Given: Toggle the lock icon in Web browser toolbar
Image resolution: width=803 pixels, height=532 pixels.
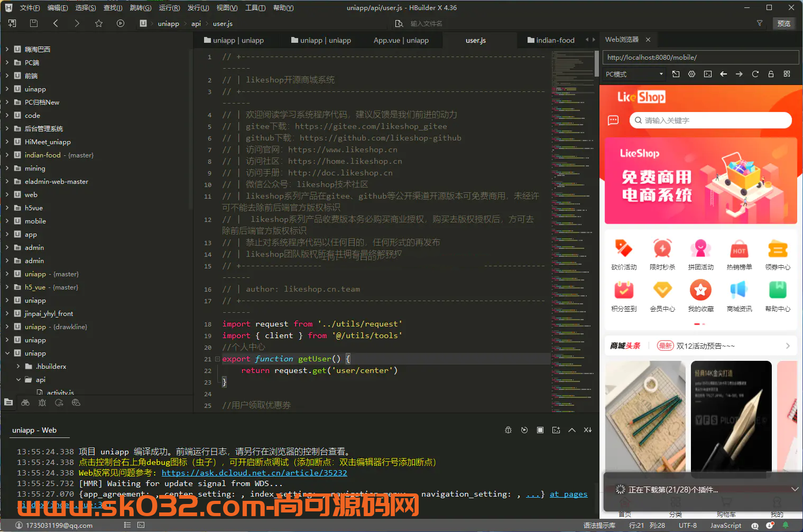Looking at the screenshot, I should point(771,74).
